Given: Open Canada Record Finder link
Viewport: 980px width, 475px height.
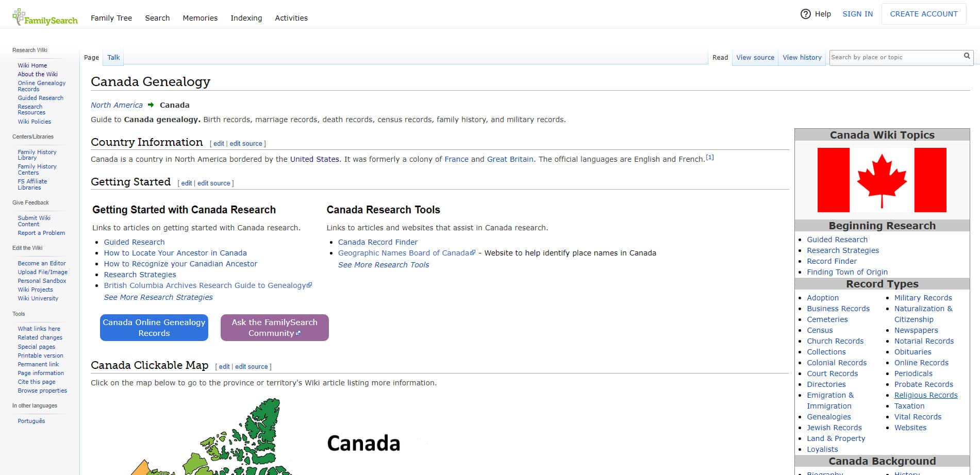Looking at the screenshot, I should [x=378, y=242].
